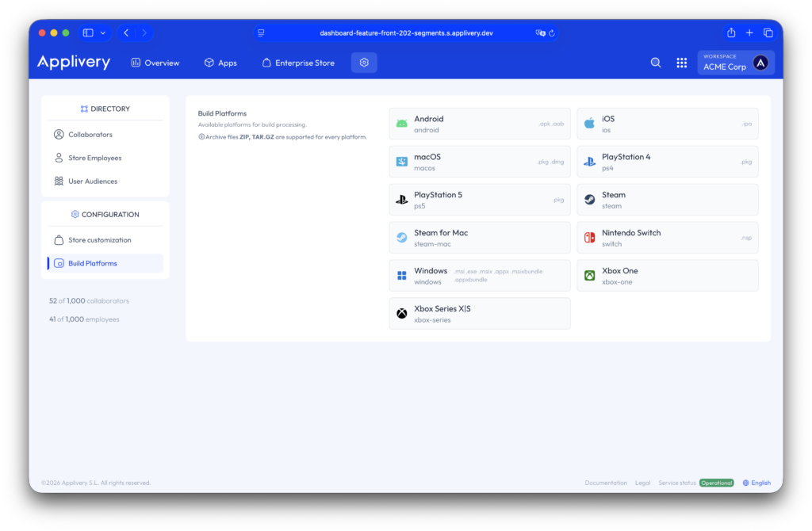This screenshot has height=531, width=812.
Task: Reload the page from address bar
Action: 552,33
